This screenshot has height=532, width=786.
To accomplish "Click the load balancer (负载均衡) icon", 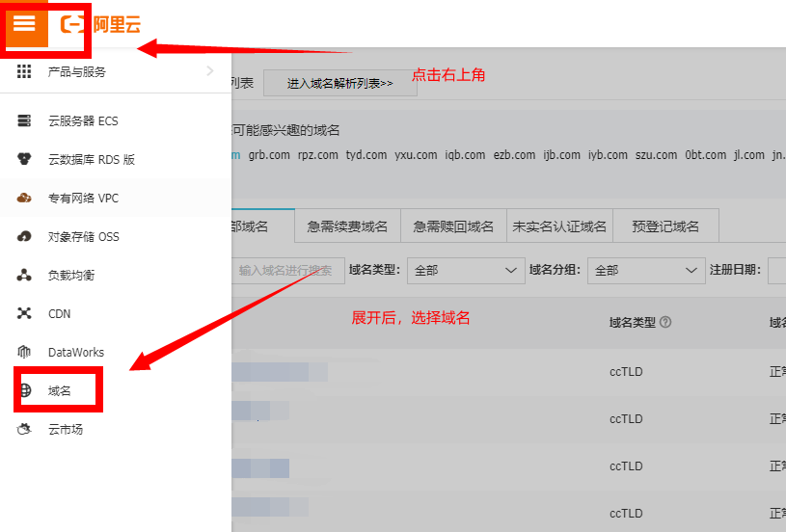I will [24, 275].
